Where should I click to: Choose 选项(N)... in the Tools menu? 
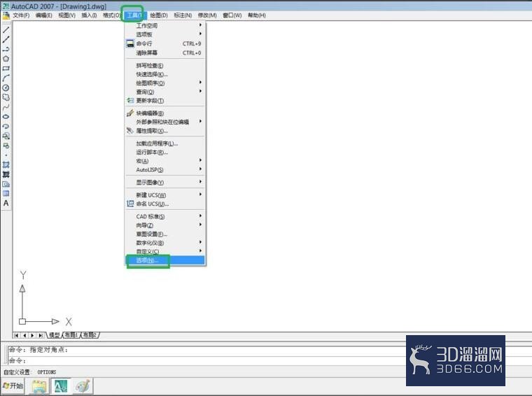pos(165,260)
